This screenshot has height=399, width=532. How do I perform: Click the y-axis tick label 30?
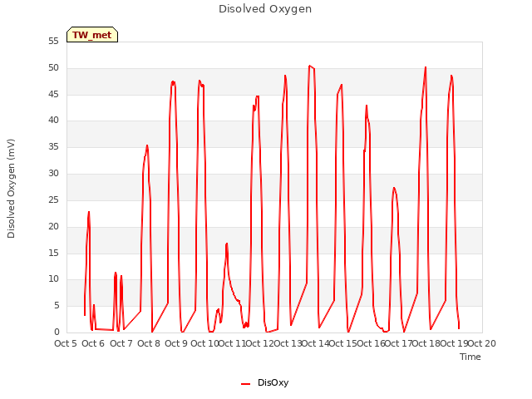coord(53,174)
